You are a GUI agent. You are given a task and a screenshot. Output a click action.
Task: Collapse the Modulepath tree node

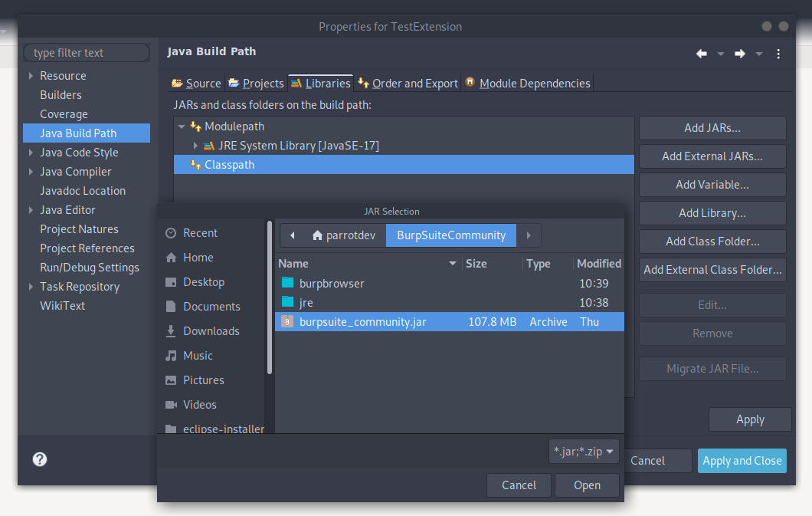pos(182,127)
